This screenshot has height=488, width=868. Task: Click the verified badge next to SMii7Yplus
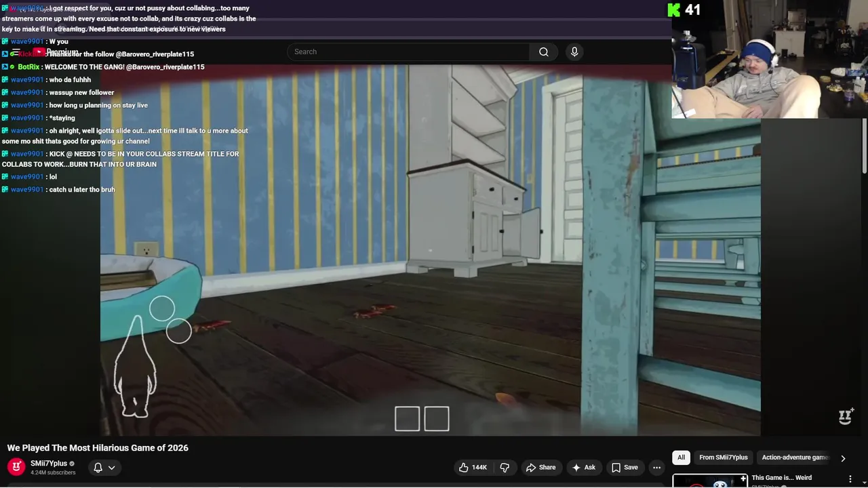[x=72, y=464]
